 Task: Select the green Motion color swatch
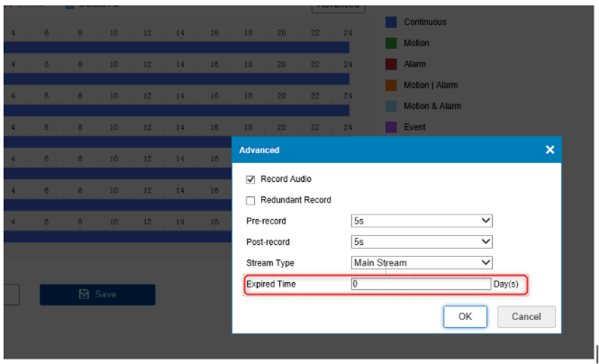click(392, 42)
